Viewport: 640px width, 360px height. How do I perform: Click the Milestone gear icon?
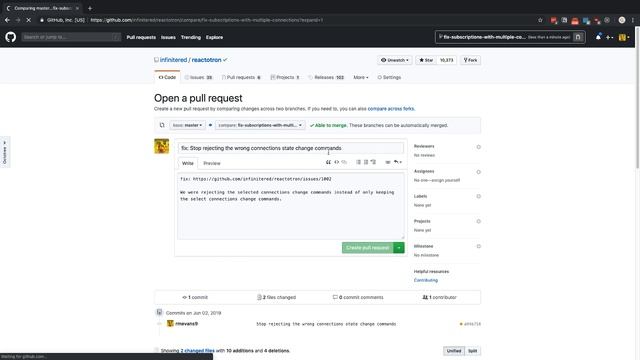[x=478, y=246]
